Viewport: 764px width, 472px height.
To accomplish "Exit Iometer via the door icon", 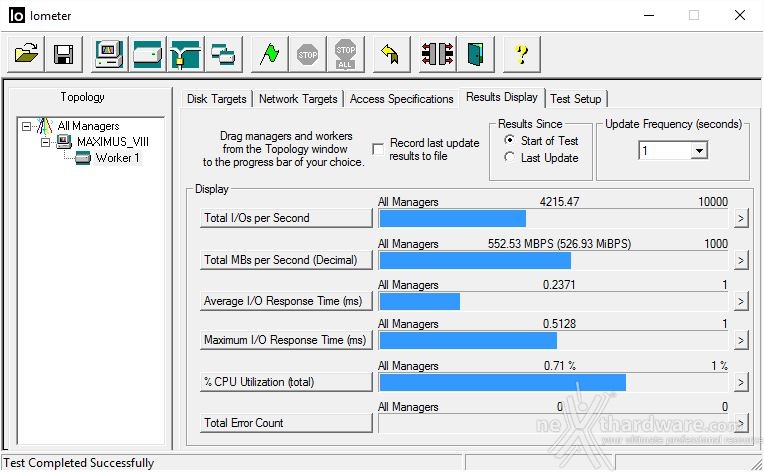I will 476,54.
